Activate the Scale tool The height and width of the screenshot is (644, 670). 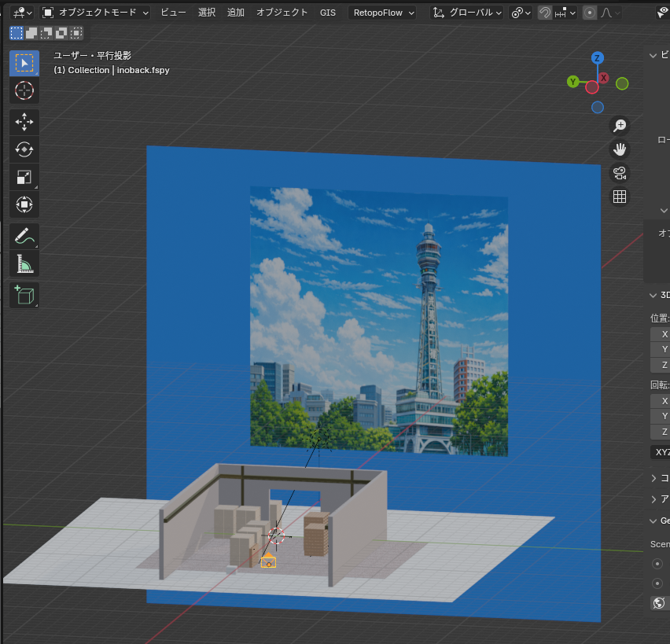click(x=24, y=177)
